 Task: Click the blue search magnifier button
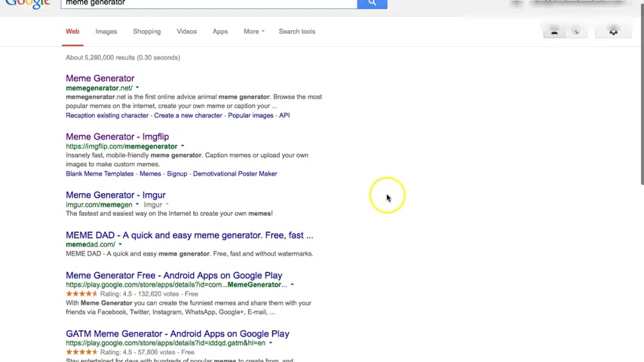pyautogui.click(x=372, y=3)
